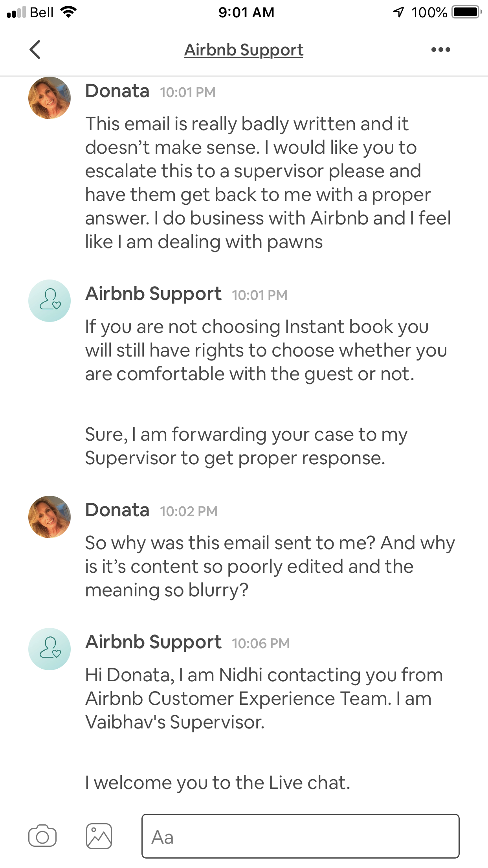Tap the cellular signal bars icon
The width and height of the screenshot is (488, 868).
point(17,12)
